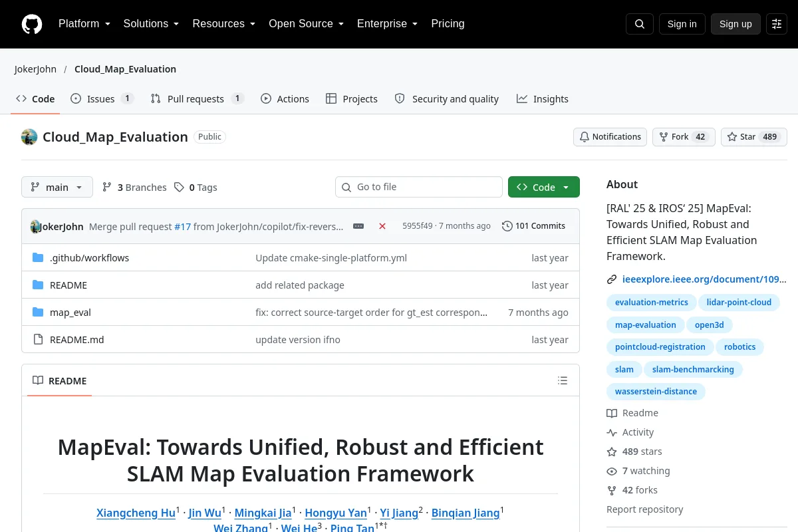Click the pulse icon beside Activity
The height and width of the screenshot is (532, 798).
[x=612, y=432]
